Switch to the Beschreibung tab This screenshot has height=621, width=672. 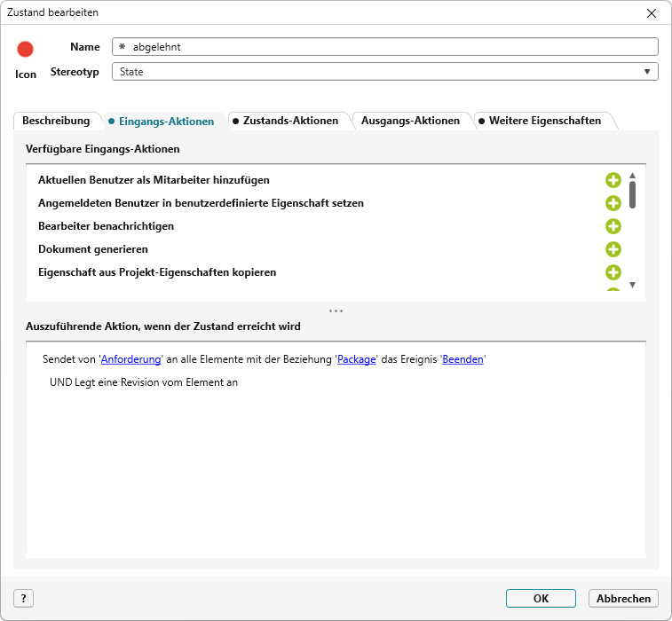(x=56, y=121)
